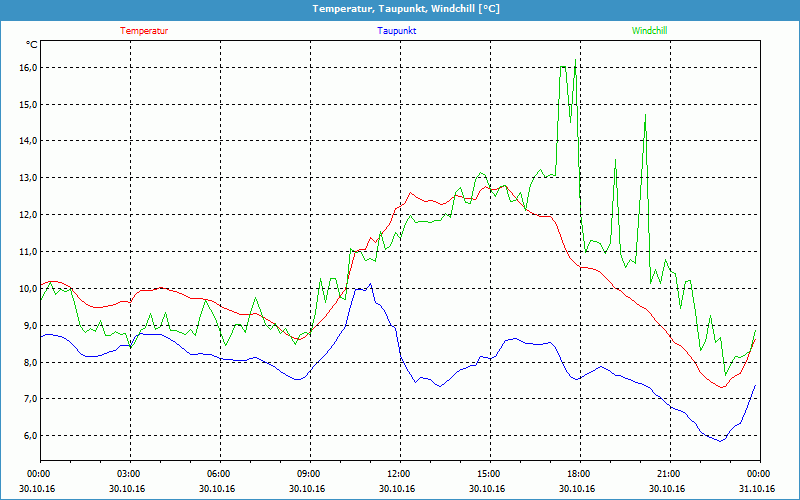Click the 03:00 time axis label
Viewport: 800px width, 500px height.
(131, 474)
